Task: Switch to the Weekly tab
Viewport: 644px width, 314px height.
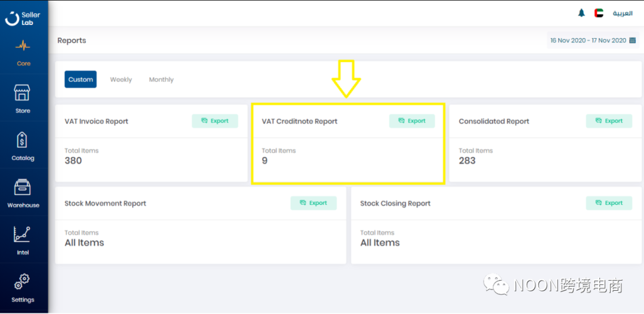Action: pyautogui.click(x=121, y=79)
